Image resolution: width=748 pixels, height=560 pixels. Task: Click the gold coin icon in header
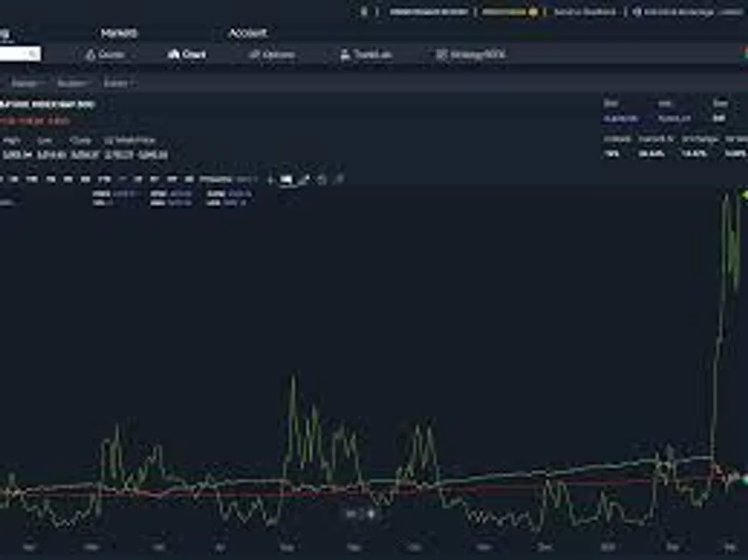tap(533, 12)
